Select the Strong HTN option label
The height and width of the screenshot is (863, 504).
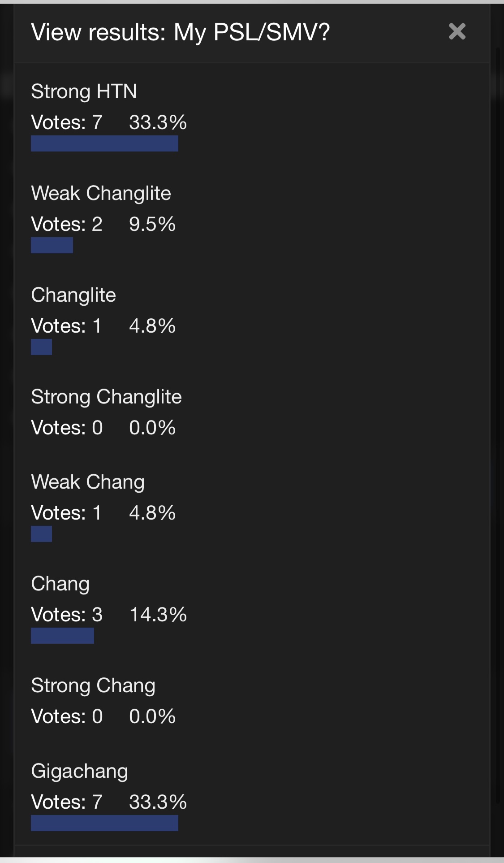[84, 92]
